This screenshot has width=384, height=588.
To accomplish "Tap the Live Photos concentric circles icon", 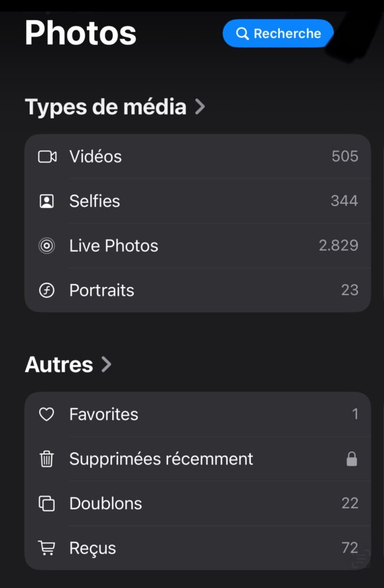I will point(47,246).
